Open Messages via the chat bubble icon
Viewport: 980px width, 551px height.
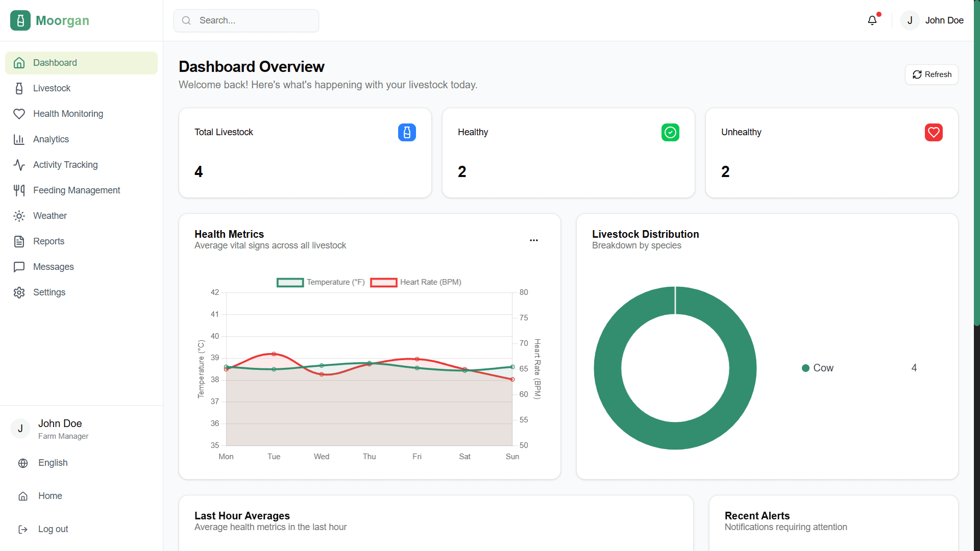click(x=19, y=267)
